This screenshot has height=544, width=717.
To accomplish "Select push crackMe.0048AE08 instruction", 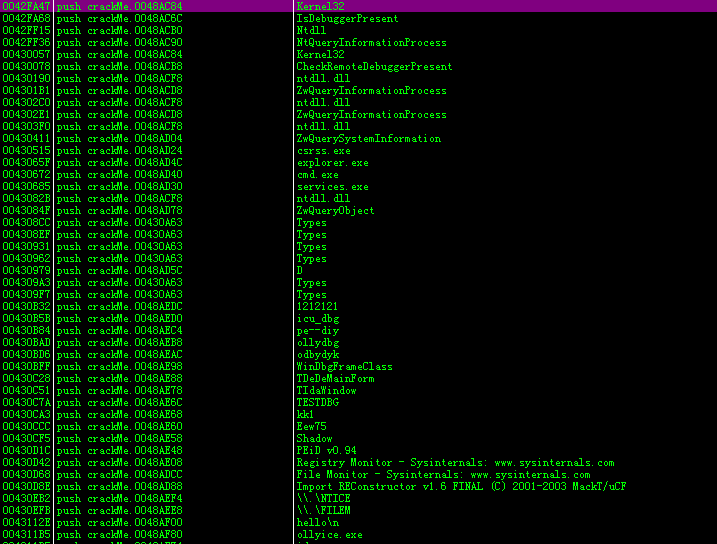I will click(x=119, y=463).
